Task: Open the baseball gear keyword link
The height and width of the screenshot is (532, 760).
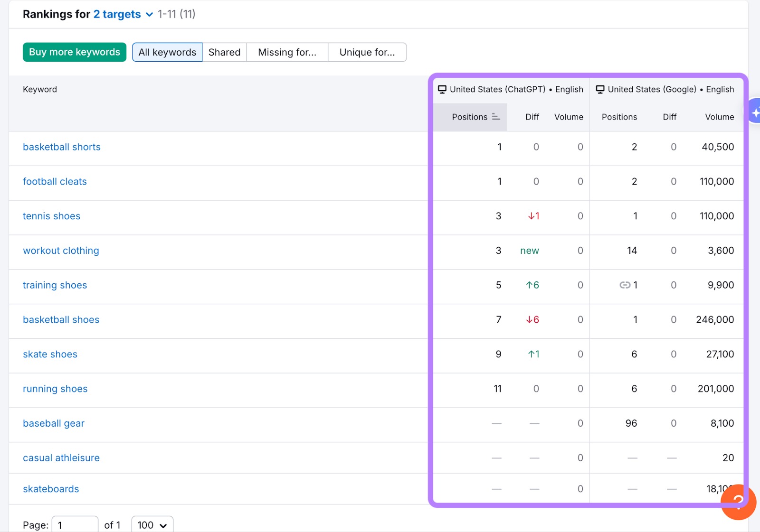Action: click(54, 423)
